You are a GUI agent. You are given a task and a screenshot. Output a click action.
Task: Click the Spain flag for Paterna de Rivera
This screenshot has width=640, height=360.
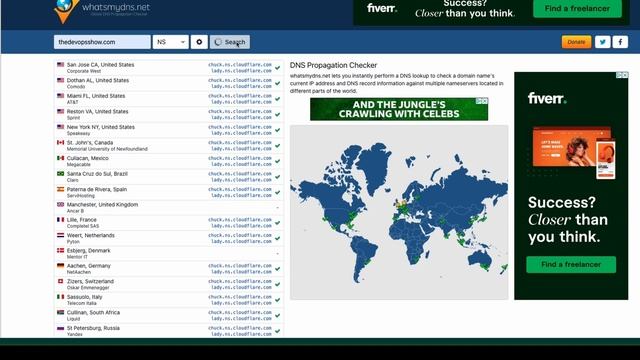60,189
